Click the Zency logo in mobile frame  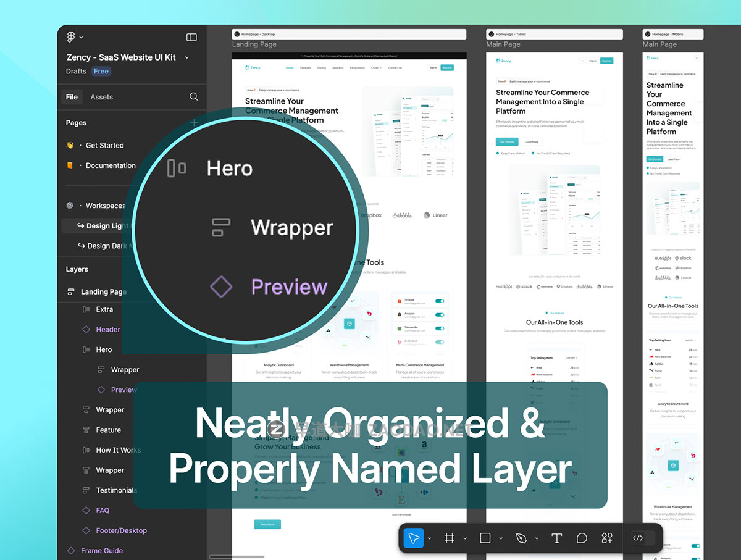pos(653,57)
